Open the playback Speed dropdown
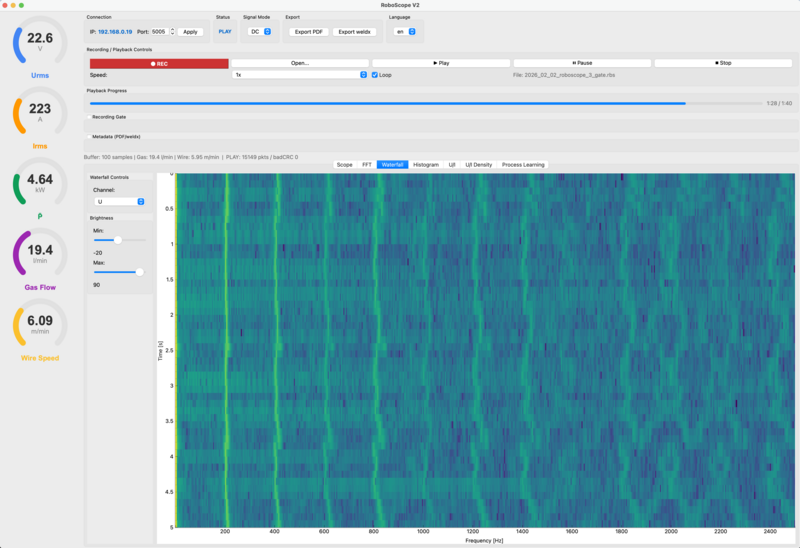Image resolution: width=800 pixels, height=548 pixels. pos(299,75)
